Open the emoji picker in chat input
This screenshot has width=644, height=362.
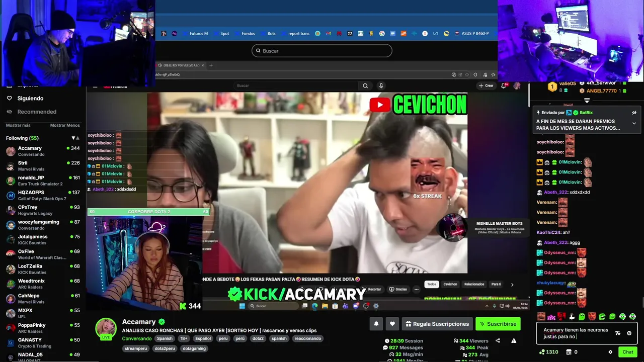coord(629,333)
